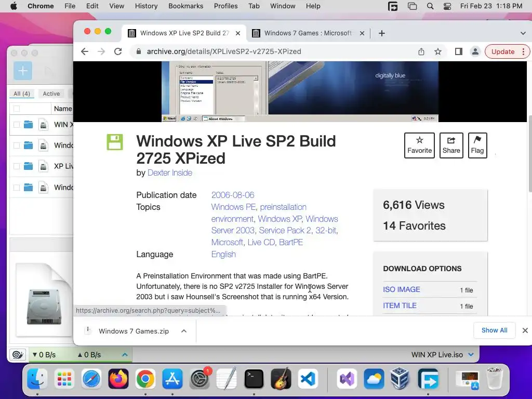Toggle the select-all checkbox in torrent list header
This screenshot has width=532, height=399.
coord(16,109)
